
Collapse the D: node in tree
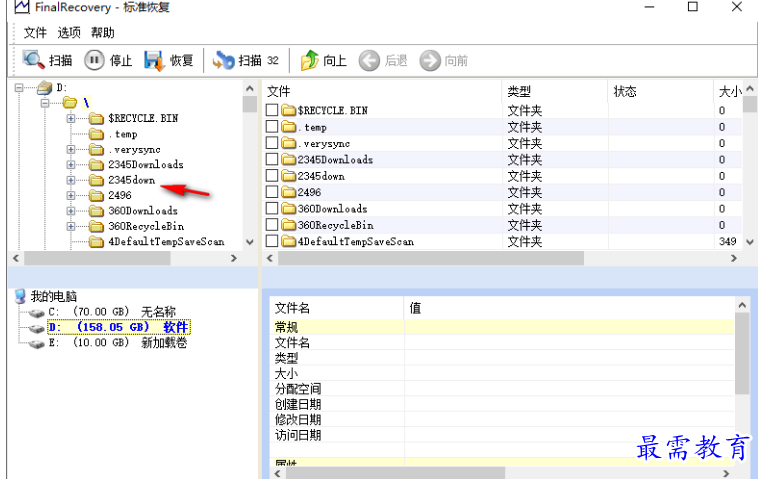click(19, 88)
